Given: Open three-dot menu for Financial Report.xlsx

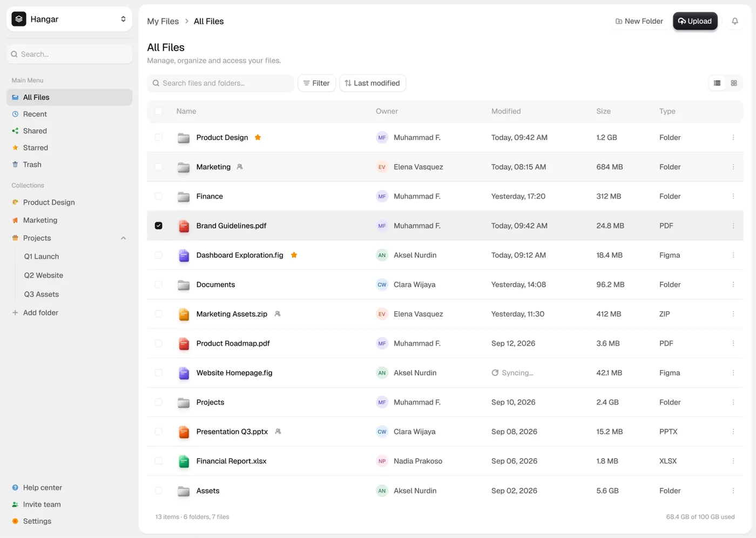Looking at the screenshot, I should point(733,461).
